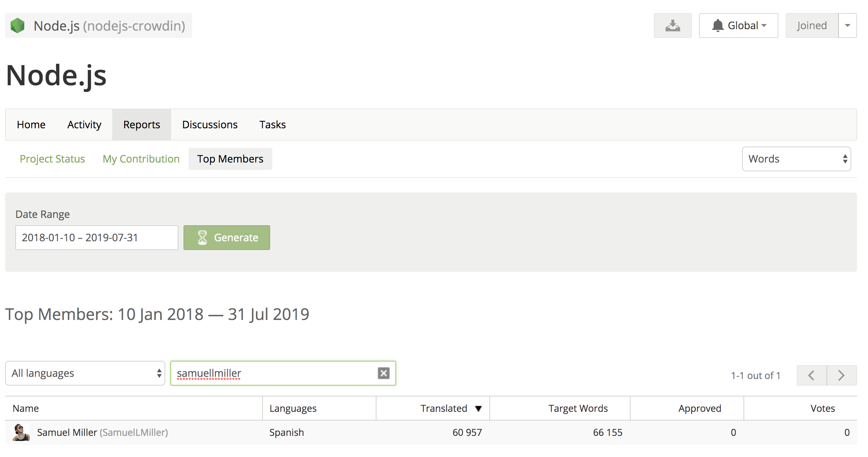Open Samuel Miller's avatar thumbnail
868x457 pixels.
click(x=21, y=432)
